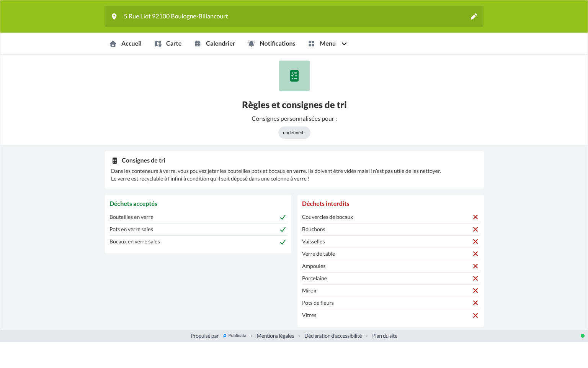The height and width of the screenshot is (368, 588).
Task: Click the red cross for Miroir
Action: tap(475, 291)
